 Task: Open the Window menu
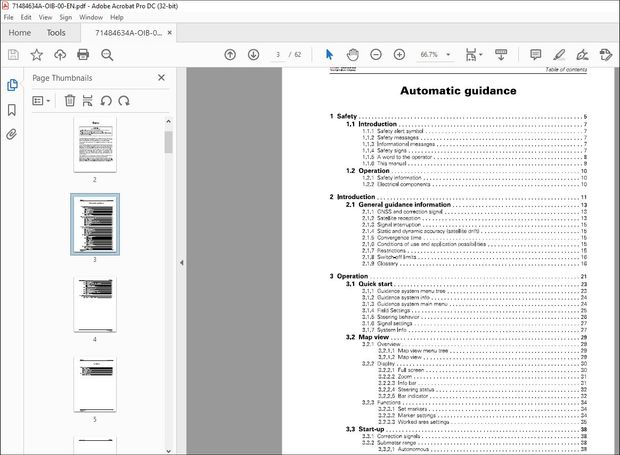click(91, 17)
